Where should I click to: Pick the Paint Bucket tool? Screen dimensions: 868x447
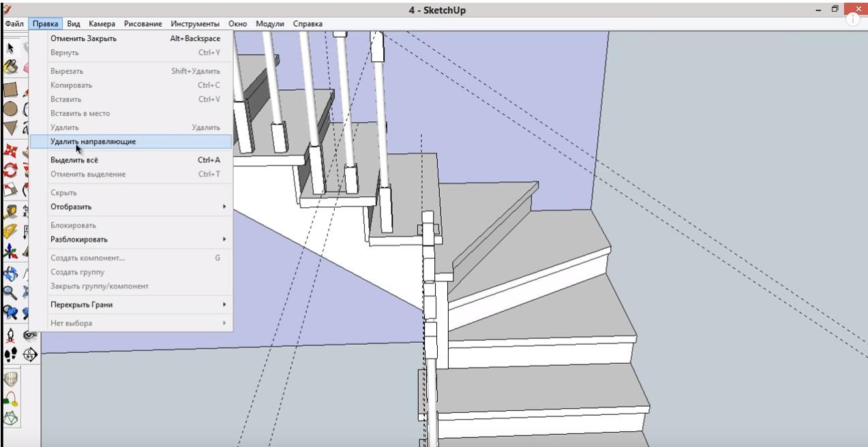click(10, 66)
